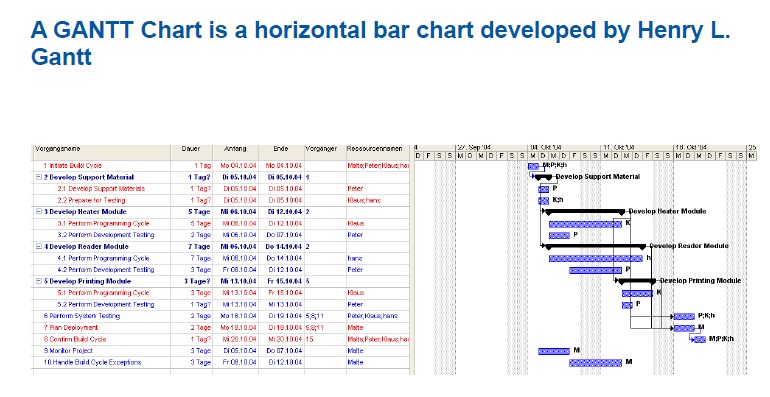Image resolution: width=770 pixels, height=397 pixels.
Task: Click the 3.1 Programming Cycle bar labeled K
Action: 585,224
